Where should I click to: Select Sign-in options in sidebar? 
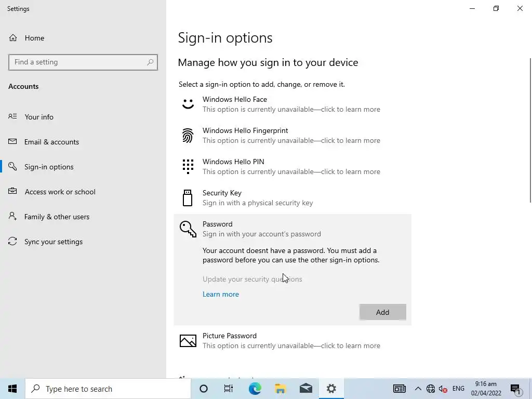83,167
